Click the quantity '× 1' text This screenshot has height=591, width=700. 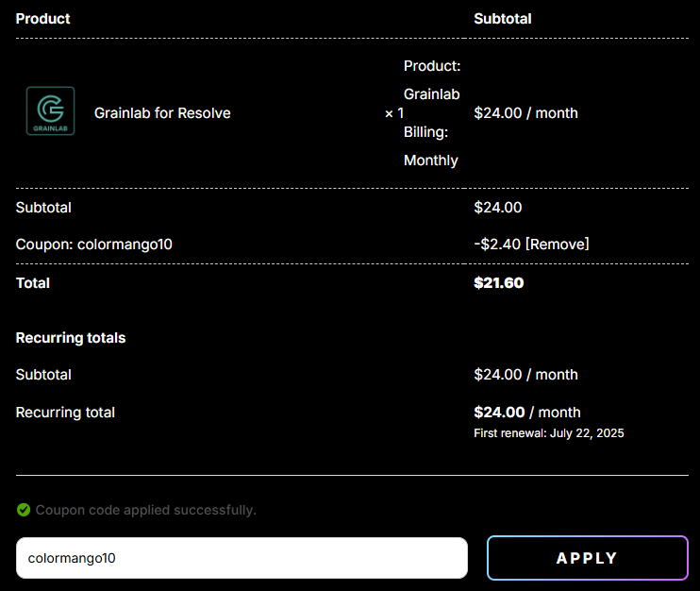point(394,113)
